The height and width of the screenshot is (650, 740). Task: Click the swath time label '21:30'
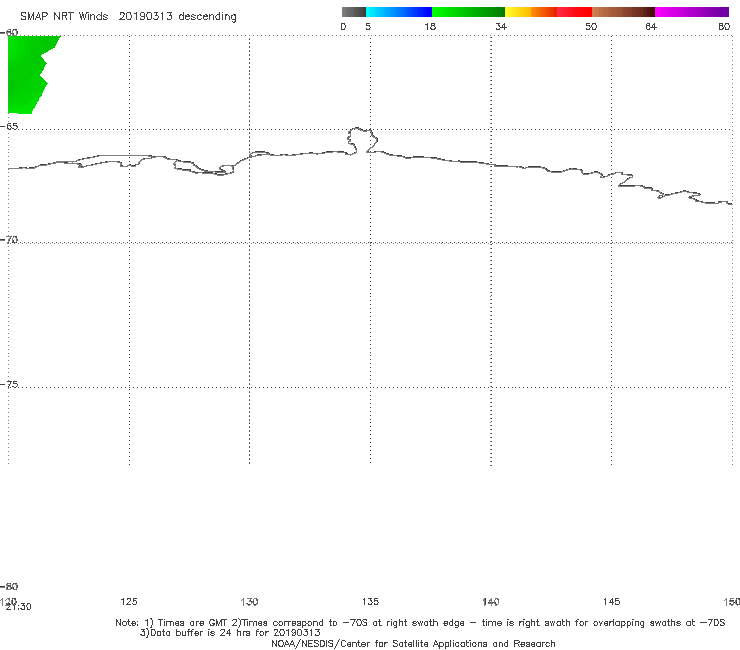(x=18, y=607)
